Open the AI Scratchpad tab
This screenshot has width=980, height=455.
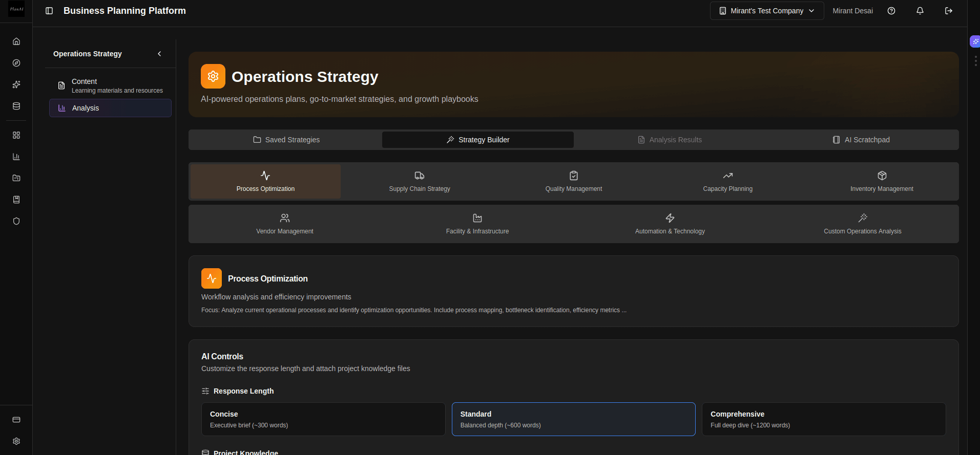coord(862,140)
